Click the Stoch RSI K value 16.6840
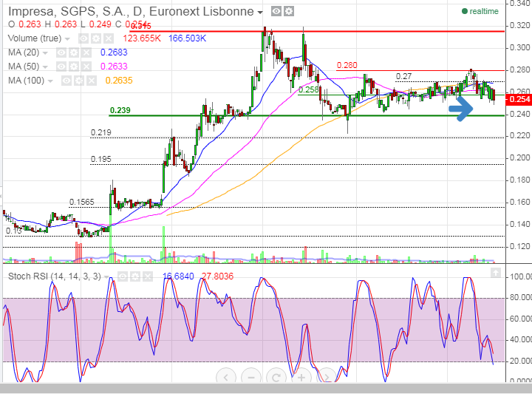This screenshot has width=532, height=394. [x=178, y=276]
